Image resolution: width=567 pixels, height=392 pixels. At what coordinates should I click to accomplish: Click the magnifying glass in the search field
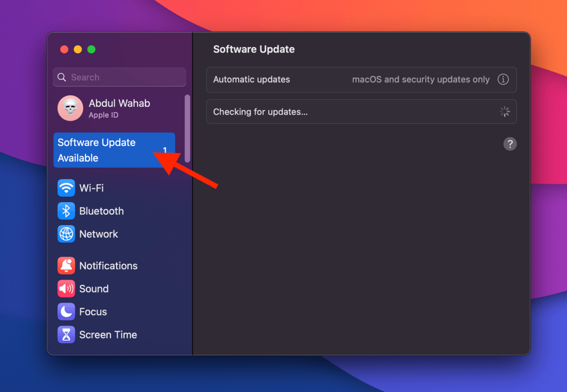(62, 77)
